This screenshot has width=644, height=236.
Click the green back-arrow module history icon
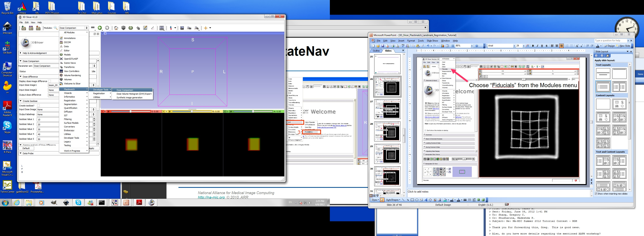[100, 28]
